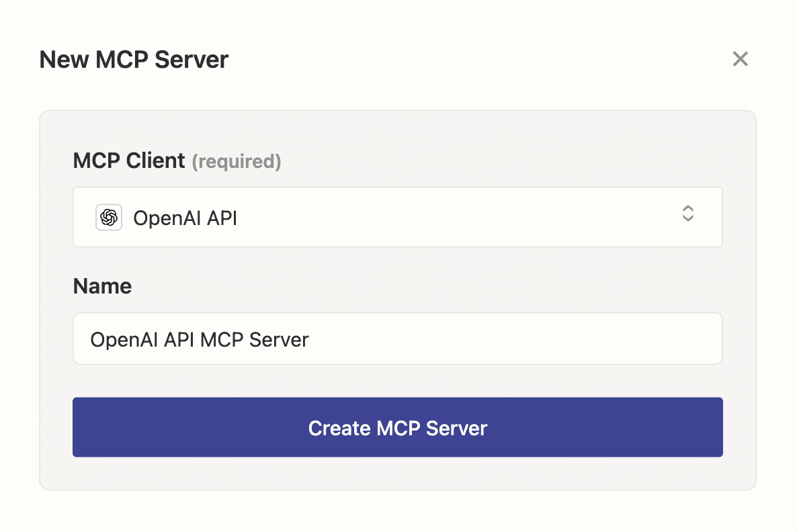Select the OpenAI API MCP Server text

click(199, 339)
